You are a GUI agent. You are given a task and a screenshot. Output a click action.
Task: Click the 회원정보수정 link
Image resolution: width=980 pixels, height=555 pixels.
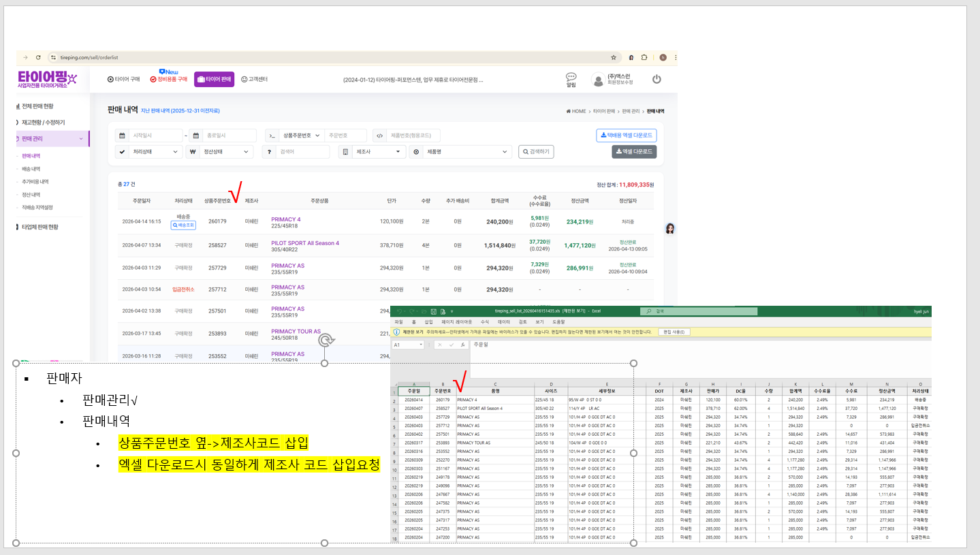(x=620, y=82)
